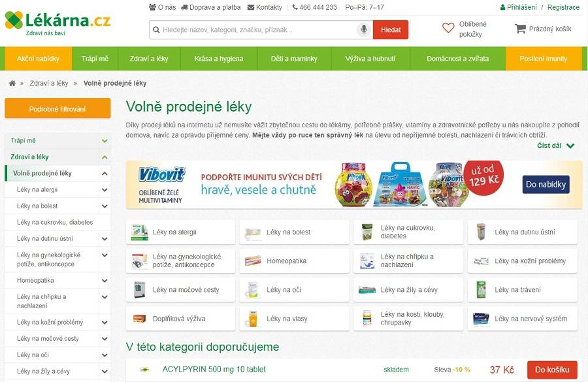Add ACYLPYRIN to cart with Do košíku
This screenshot has height=382, width=588.
pos(552,370)
